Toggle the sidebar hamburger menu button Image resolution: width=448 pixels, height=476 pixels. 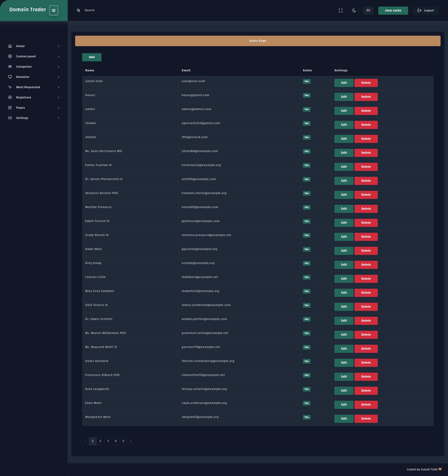tap(53, 10)
